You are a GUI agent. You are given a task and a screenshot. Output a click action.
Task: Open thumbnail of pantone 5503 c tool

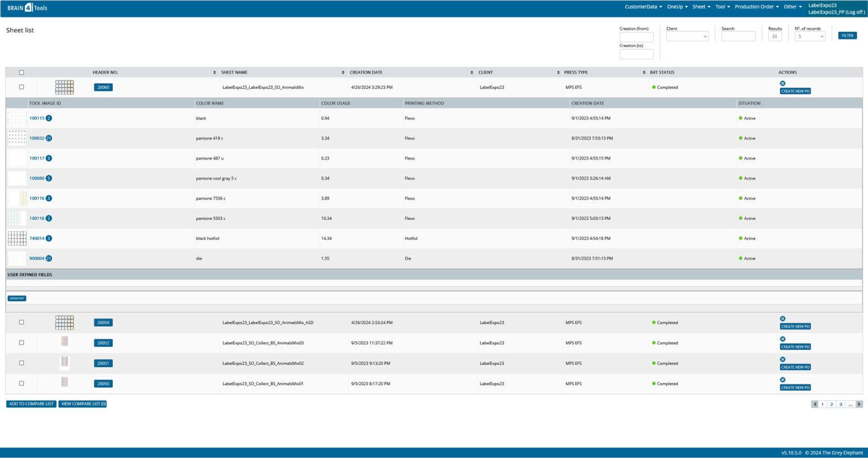(x=17, y=218)
